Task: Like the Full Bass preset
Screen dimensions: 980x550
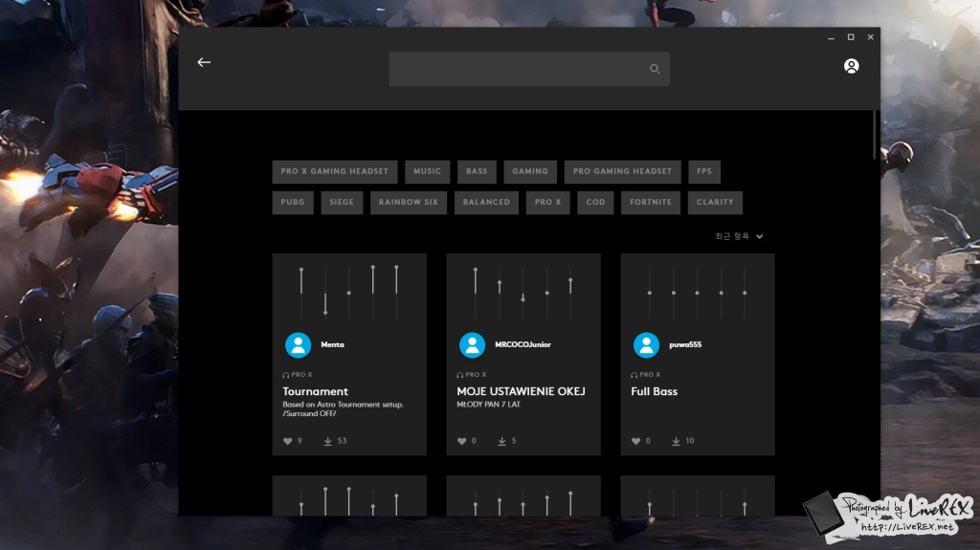Action: 635,441
